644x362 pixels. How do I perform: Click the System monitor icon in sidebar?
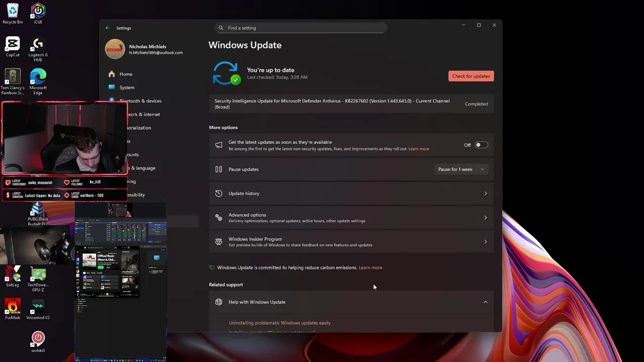[x=112, y=87]
